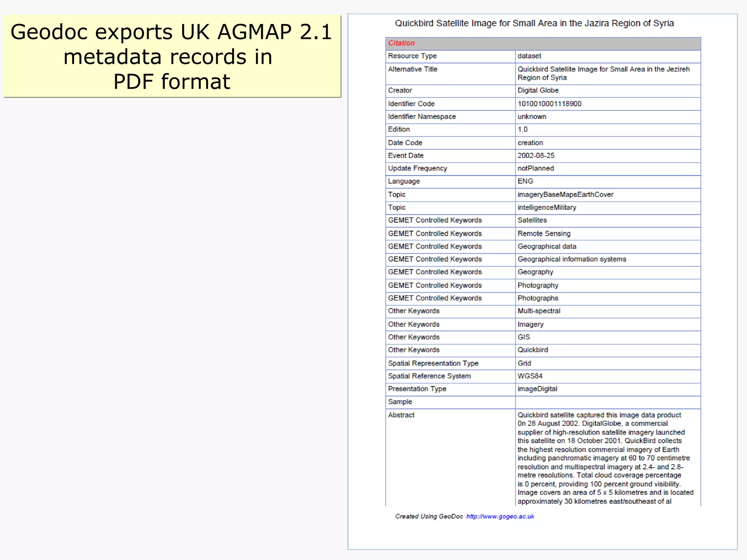The image size is (747, 560).
Task: Click the 'Edition' row label
Action: point(399,129)
